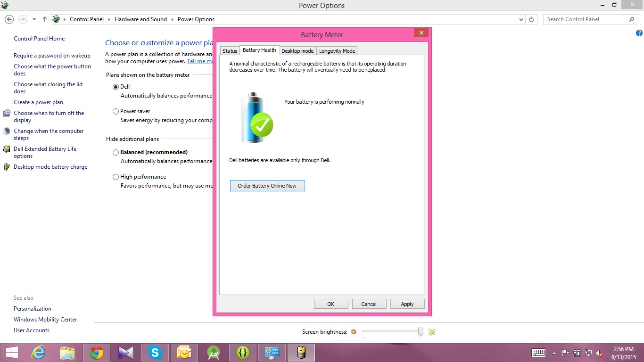The image size is (644, 362).
Task: Expand the address bar history dropdown
Action: 521,20
